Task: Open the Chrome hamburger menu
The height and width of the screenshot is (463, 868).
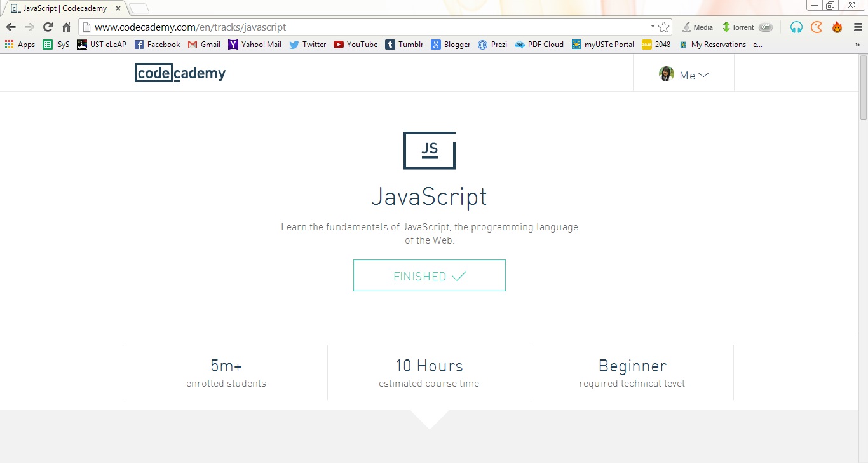Action: [x=857, y=27]
